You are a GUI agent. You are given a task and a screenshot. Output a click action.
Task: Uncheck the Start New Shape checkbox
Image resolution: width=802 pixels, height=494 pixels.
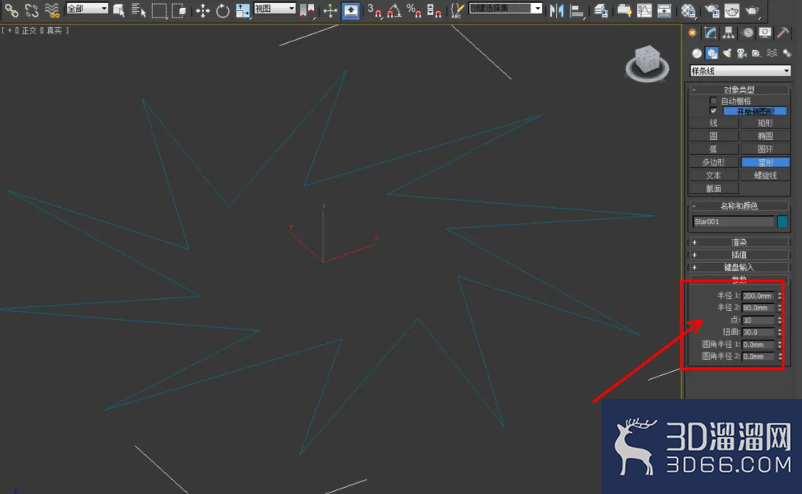(713, 111)
